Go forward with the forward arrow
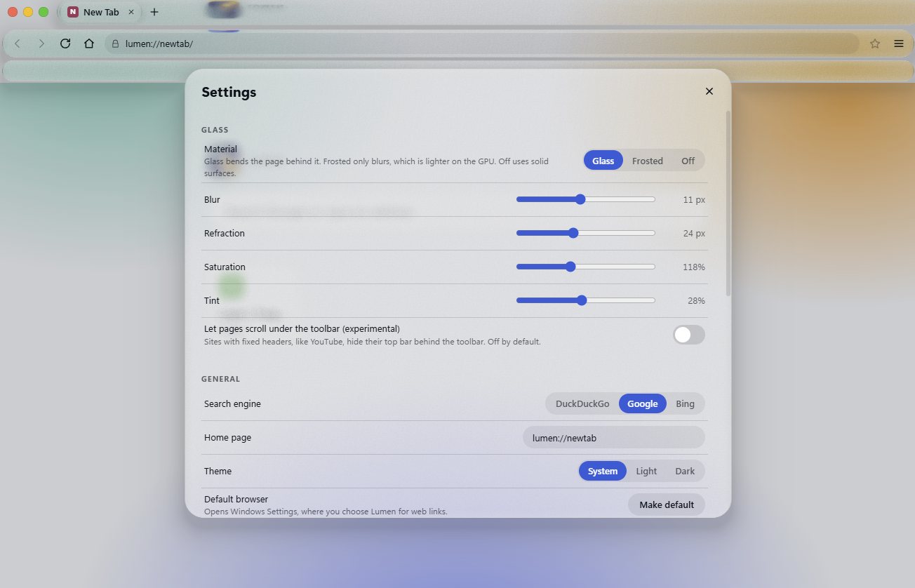The image size is (915, 588). [x=41, y=44]
